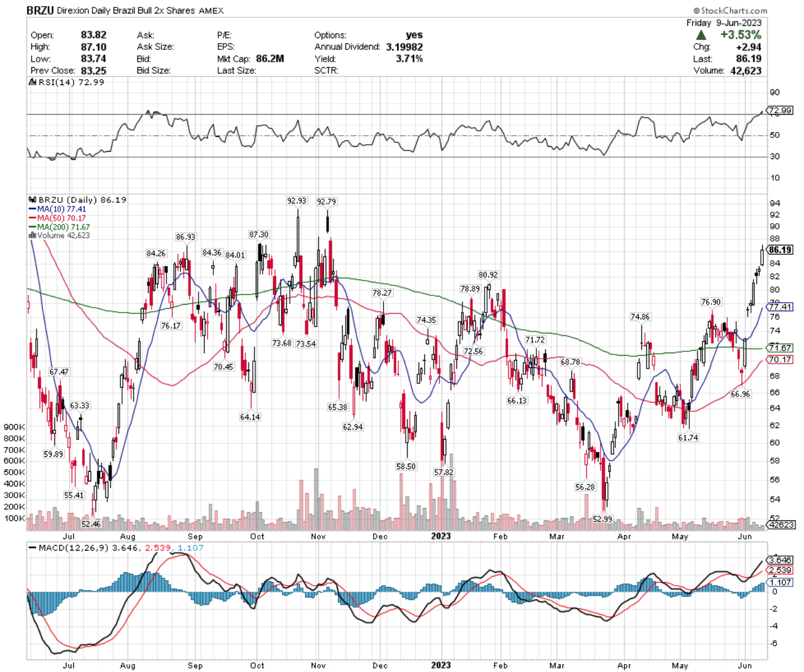This screenshot has width=804, height=672.
Task: Click the 92.93 peak price label
Action: click(297, 201)
